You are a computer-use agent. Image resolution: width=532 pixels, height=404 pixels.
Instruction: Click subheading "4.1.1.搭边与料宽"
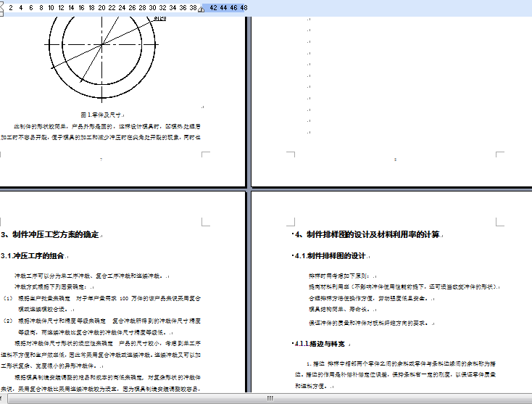click(320, 344)
